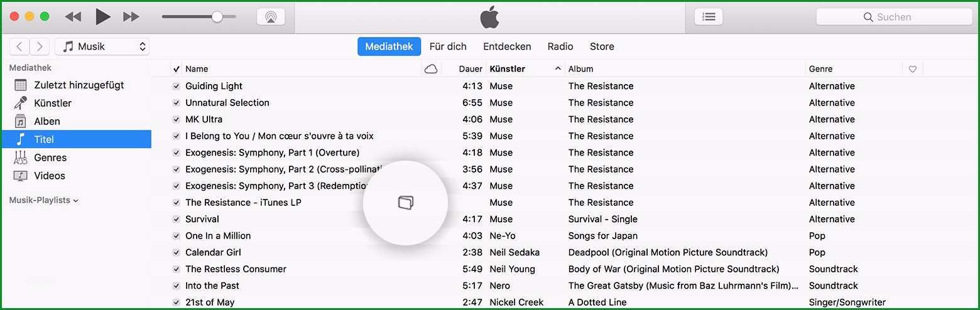
Task: Click the album A Dotted Line
Action: (x=597, y=302)
